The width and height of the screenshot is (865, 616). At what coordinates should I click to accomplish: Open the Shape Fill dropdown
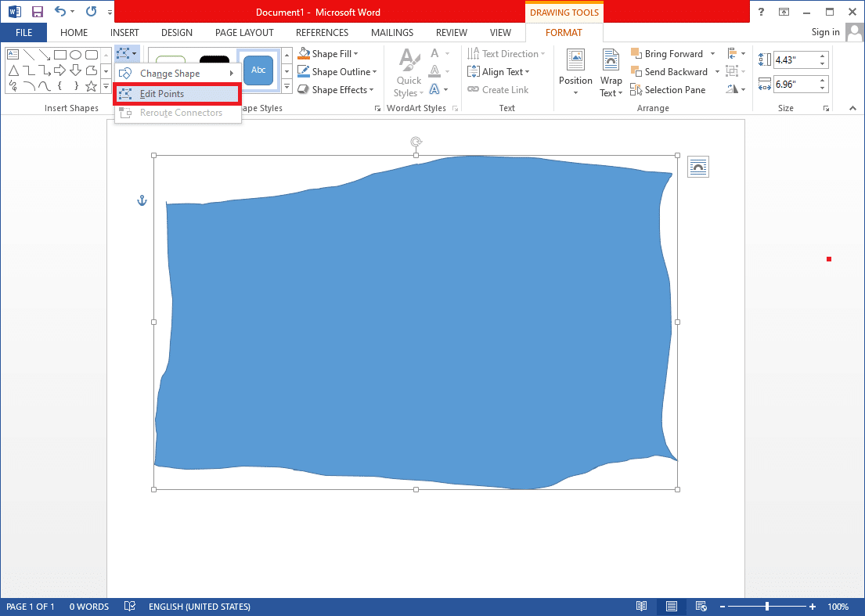pyautogui.click(x=329, y=53)
